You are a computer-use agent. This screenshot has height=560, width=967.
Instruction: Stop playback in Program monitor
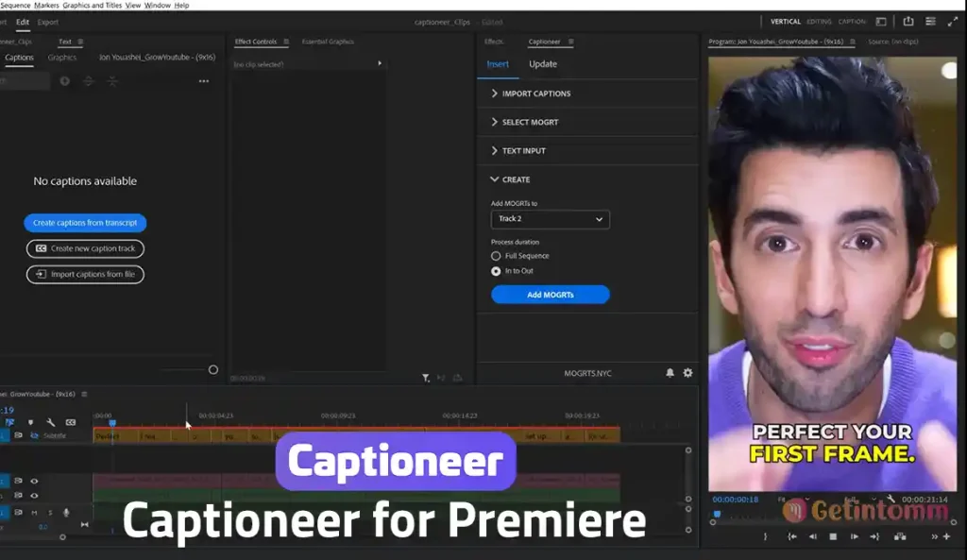833,536
